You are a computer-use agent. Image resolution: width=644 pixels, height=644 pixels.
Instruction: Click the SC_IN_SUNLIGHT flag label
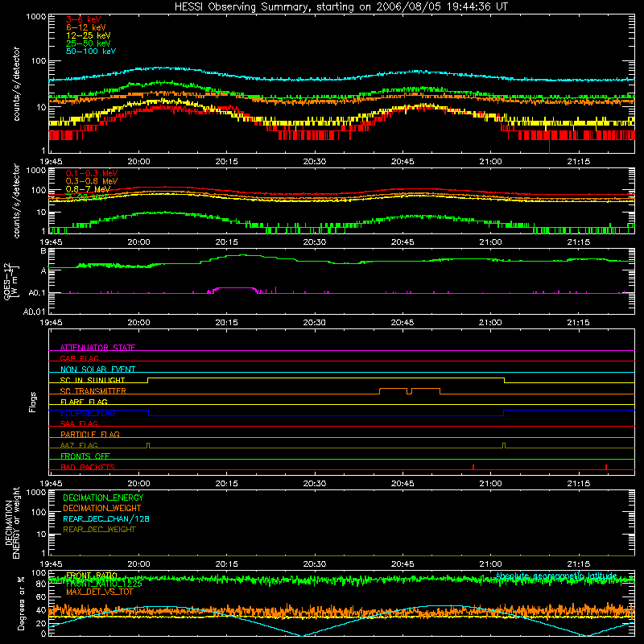pyautogui.click(x=93, y=380)
